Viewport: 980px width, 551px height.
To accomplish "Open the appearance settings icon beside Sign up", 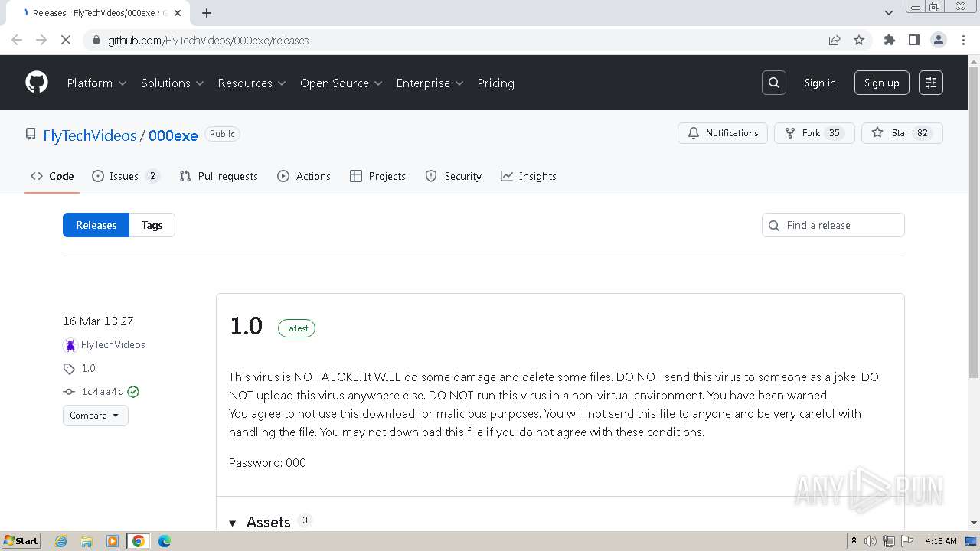I will pos(931,83).
